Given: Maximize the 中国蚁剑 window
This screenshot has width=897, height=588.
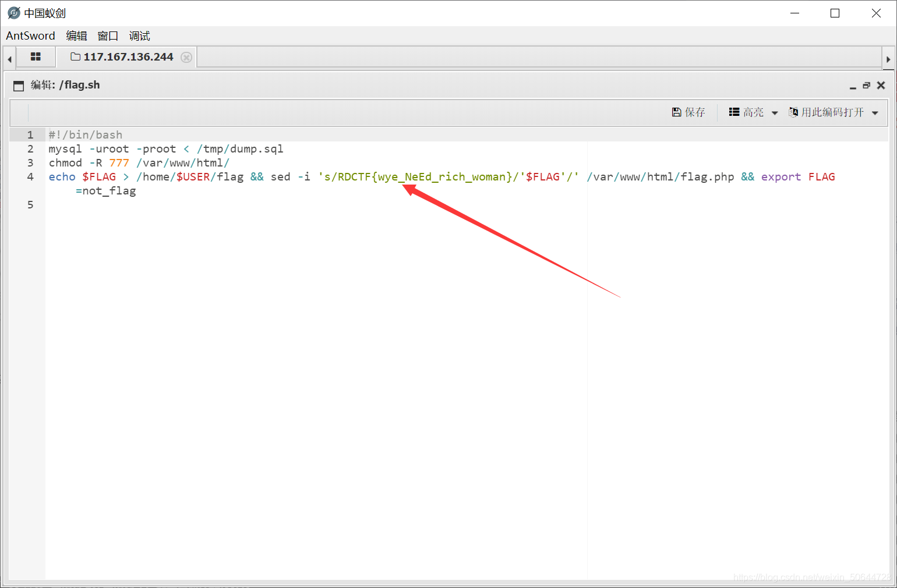Looking at the screenshot, I should 835,13.
